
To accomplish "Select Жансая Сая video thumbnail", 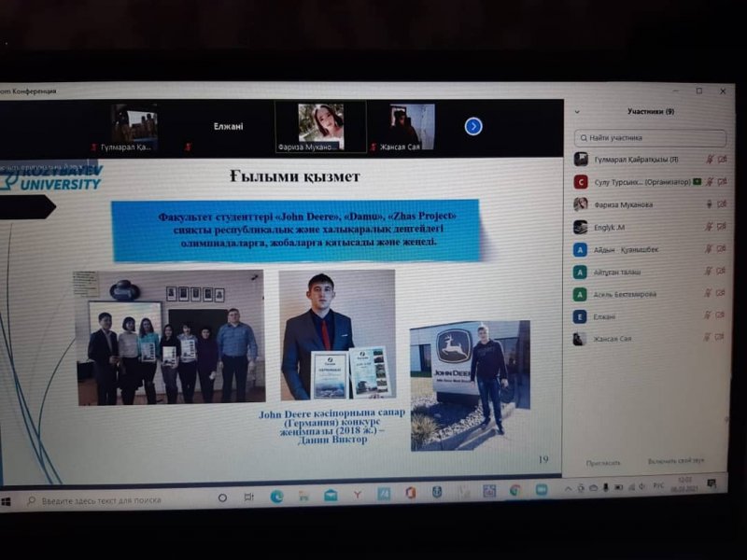I will click(411, 127).
